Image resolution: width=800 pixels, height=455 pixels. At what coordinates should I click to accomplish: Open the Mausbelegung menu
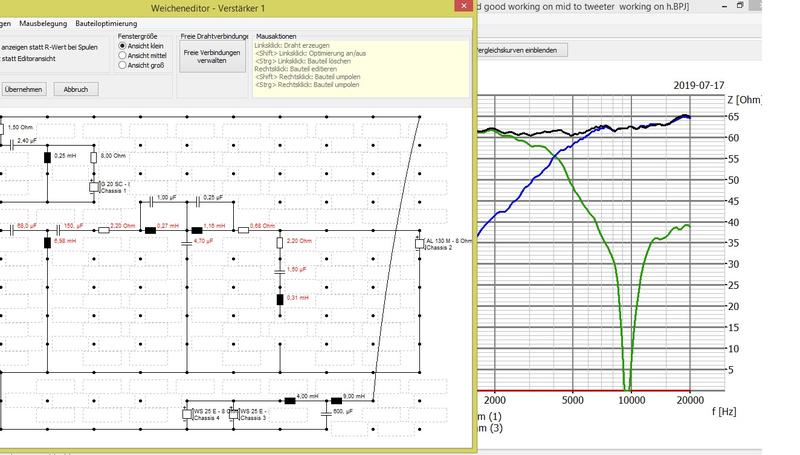coord(43,23)
